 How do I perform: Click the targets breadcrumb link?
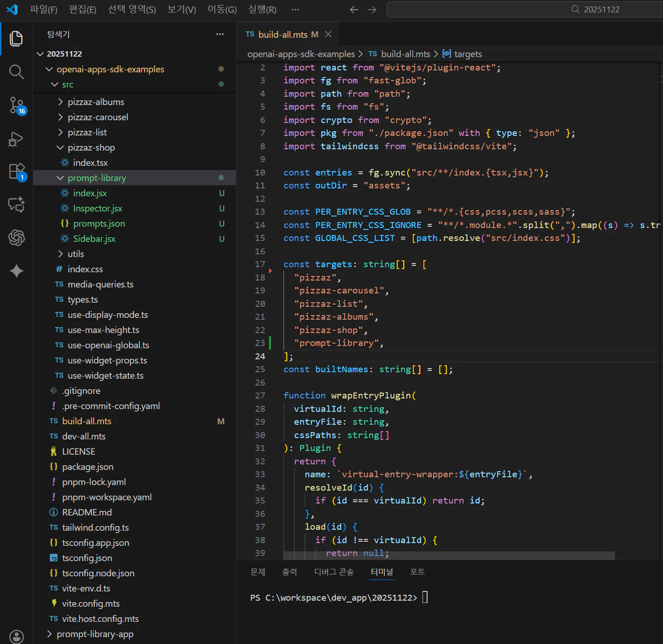pyautogui.click(x=468, y=54)
